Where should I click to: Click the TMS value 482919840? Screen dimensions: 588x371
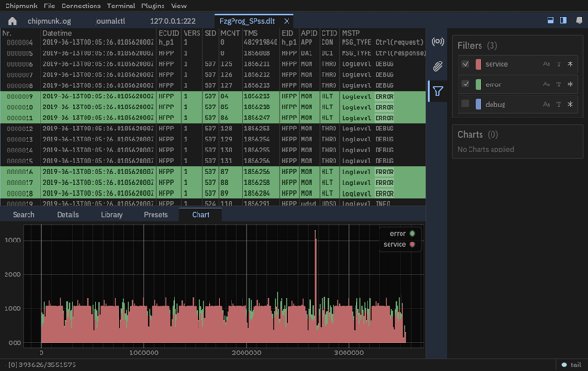(261, 42)
